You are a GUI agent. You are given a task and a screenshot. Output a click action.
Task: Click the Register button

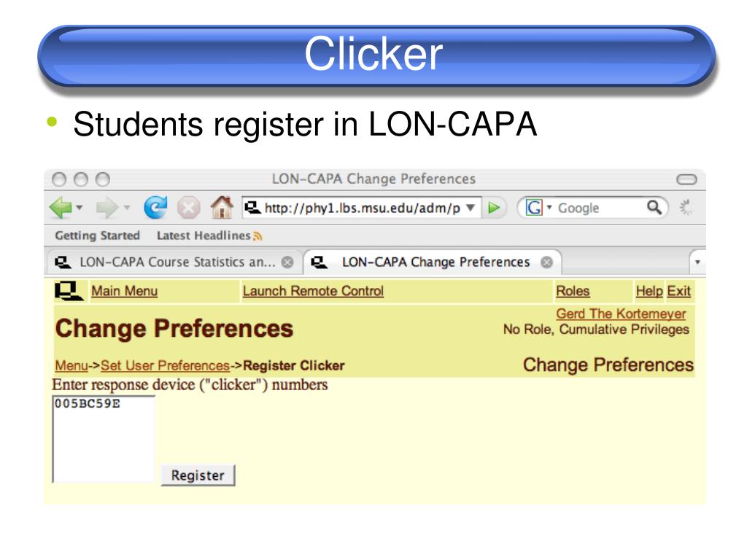coord(198,475)
